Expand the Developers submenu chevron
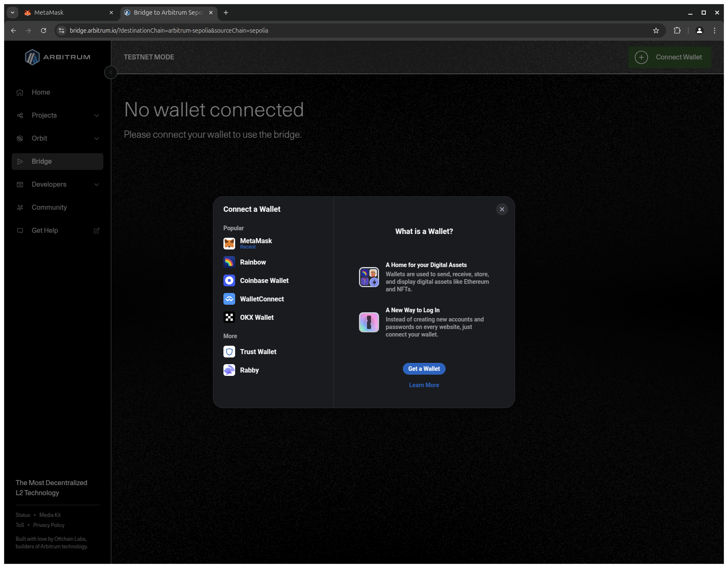The image size is (728, 568). (97, 185)
